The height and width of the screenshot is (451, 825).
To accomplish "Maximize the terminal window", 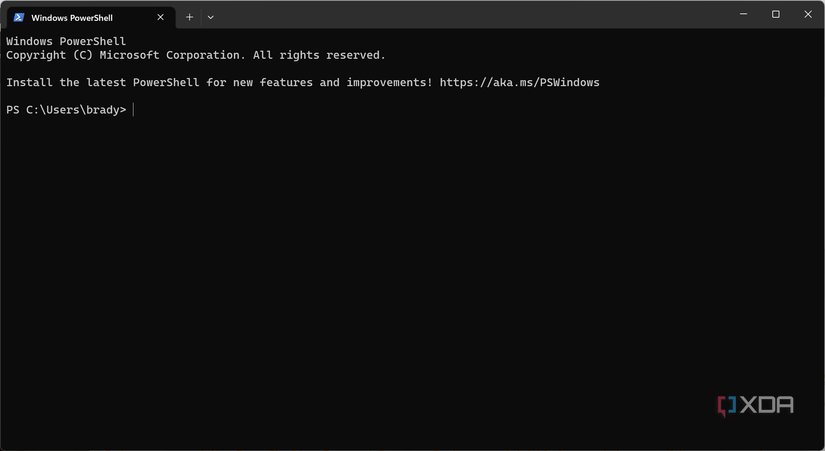I will pos(775,14).
